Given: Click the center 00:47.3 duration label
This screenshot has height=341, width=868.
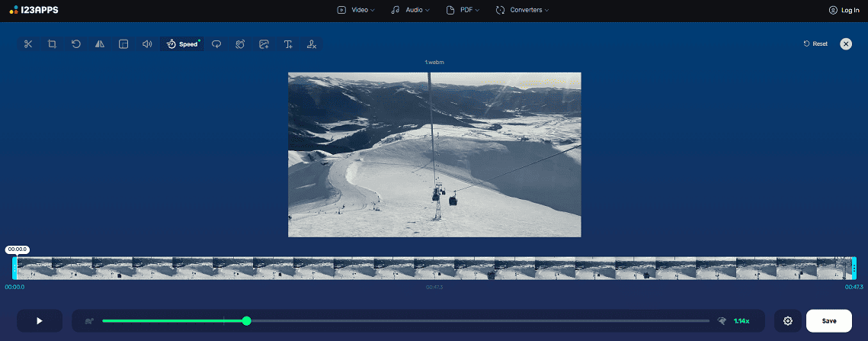Looking at the screenshot, I should pos(434,287).
